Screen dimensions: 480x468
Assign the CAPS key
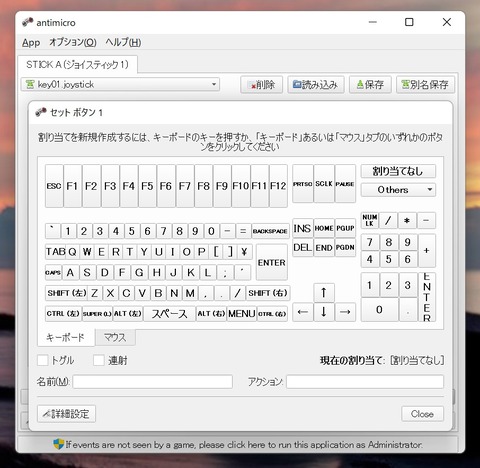point(53,272)
